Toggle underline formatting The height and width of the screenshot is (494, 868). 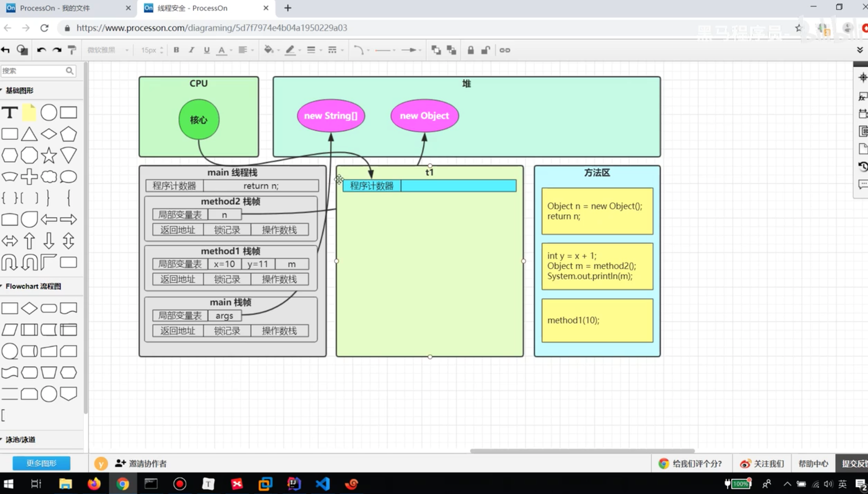(206, 50)
